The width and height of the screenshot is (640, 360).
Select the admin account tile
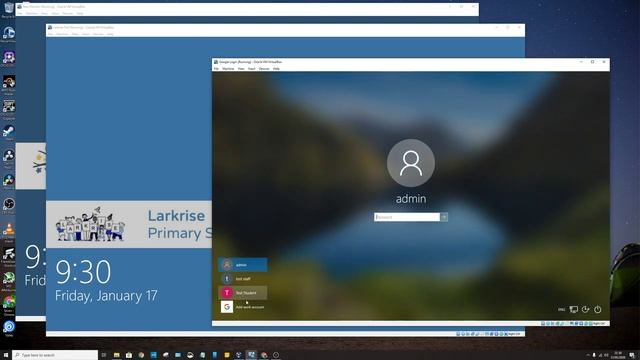point(242,265)
